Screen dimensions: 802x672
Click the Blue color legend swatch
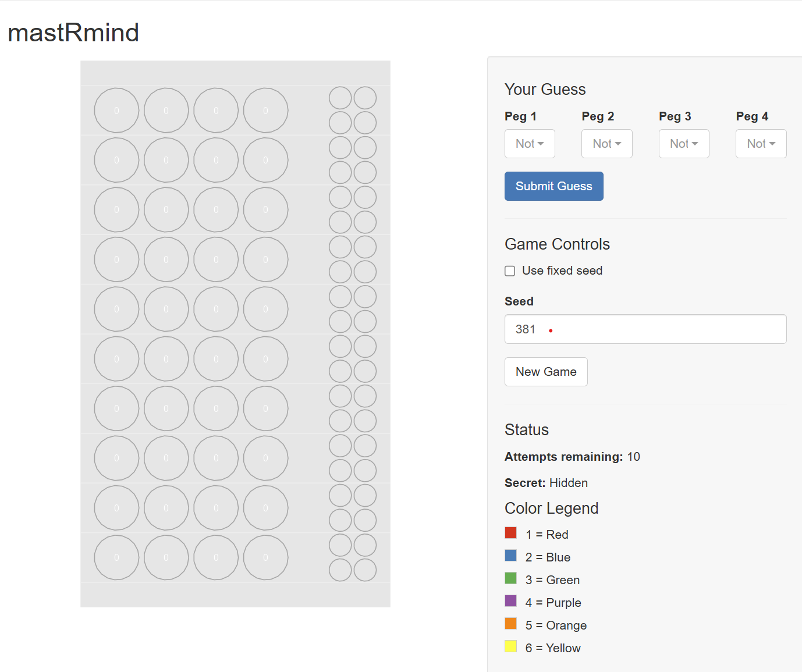pyautogui.click(x=510, y=556)
